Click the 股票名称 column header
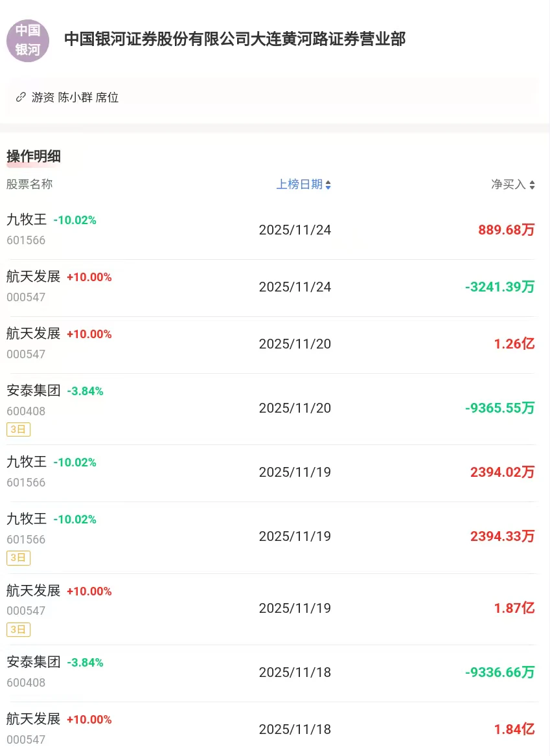 coord(30,184)
